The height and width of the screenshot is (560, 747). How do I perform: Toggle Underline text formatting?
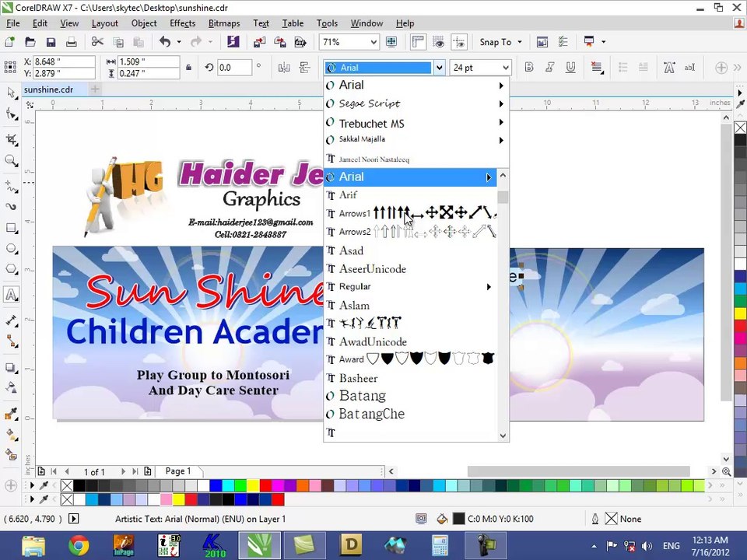pos(570,67)
